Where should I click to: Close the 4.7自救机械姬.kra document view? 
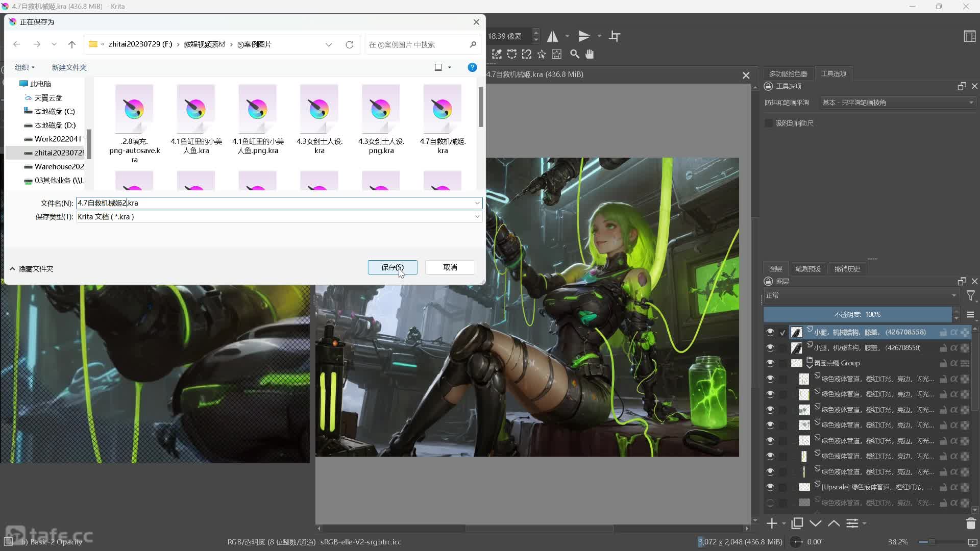click(x=746, y=76)
